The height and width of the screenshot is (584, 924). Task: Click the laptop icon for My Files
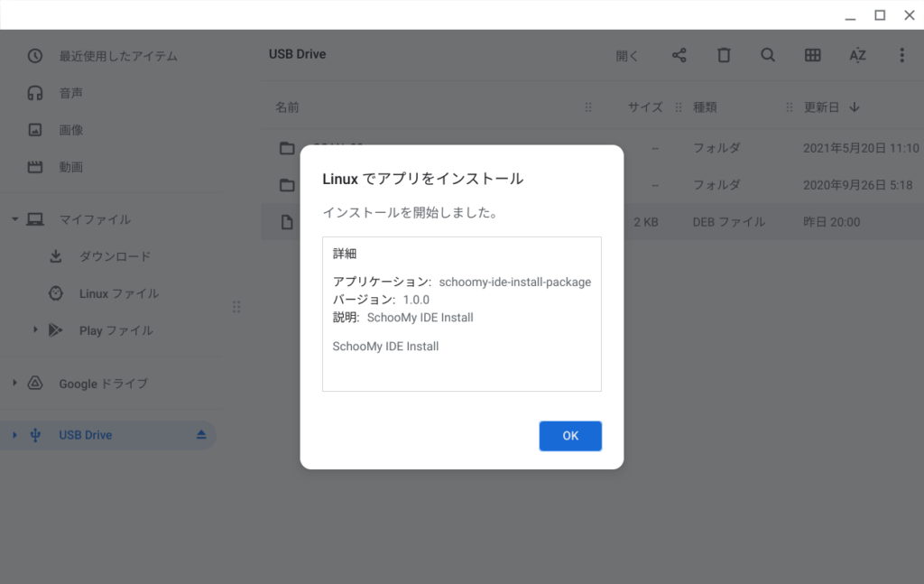coord(35,220)
